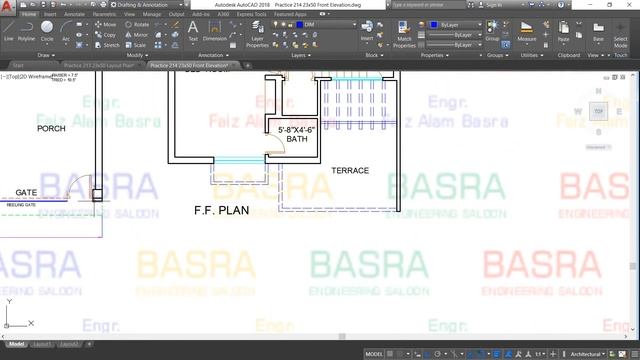
Task: Switch to the Express Tools ribbon tab
Action: (251, 14)
